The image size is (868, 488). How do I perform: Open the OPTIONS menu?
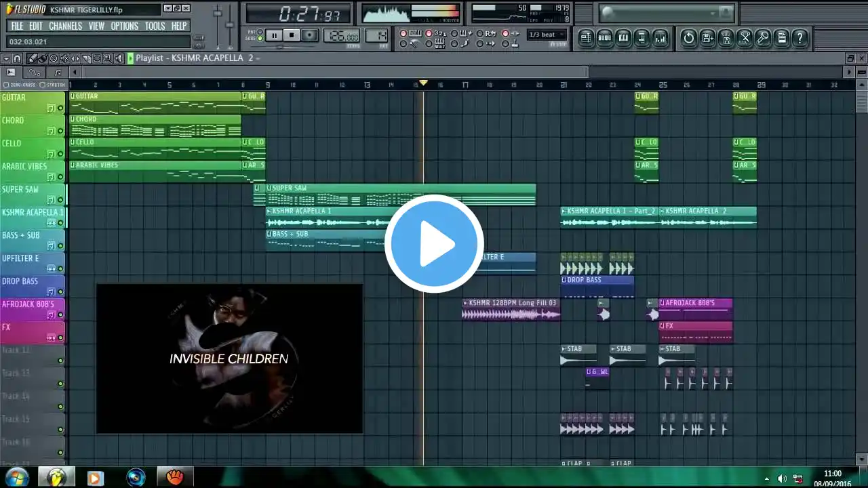[124, 26]
